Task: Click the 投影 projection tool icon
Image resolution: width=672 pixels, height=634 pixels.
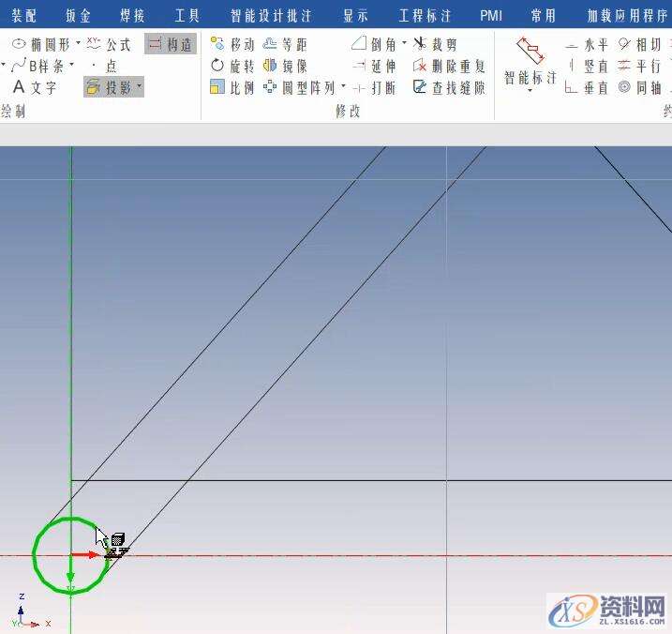Action: click(93, 87)
